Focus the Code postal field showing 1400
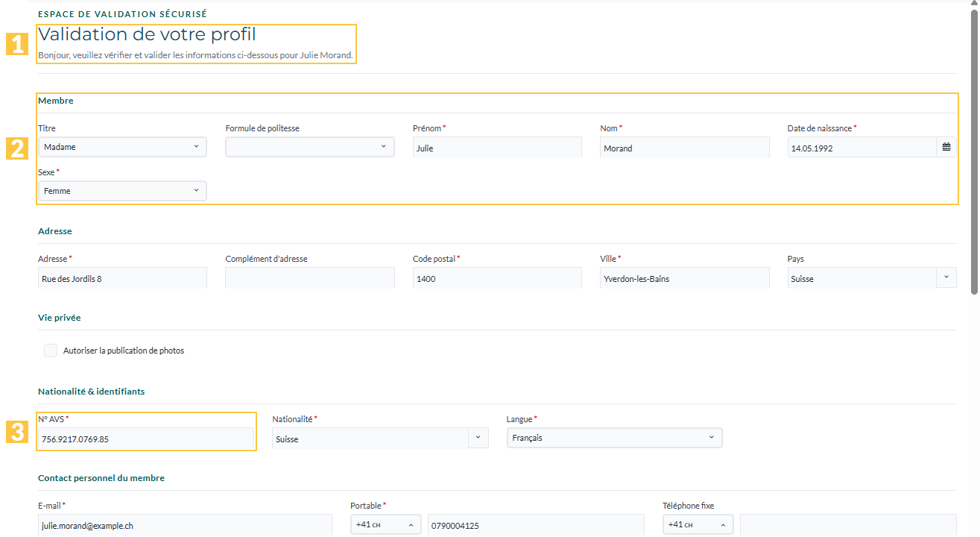980x537 pixels. 497,278
